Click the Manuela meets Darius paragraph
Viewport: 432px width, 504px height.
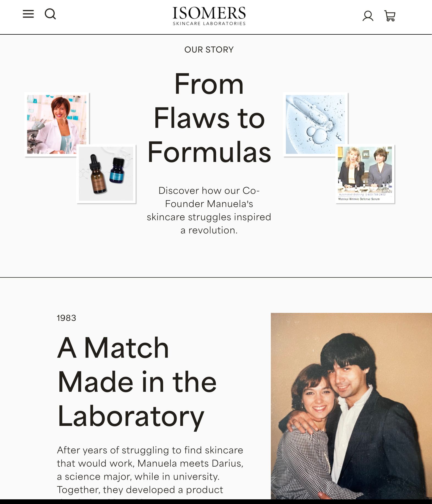click(150, 470)
